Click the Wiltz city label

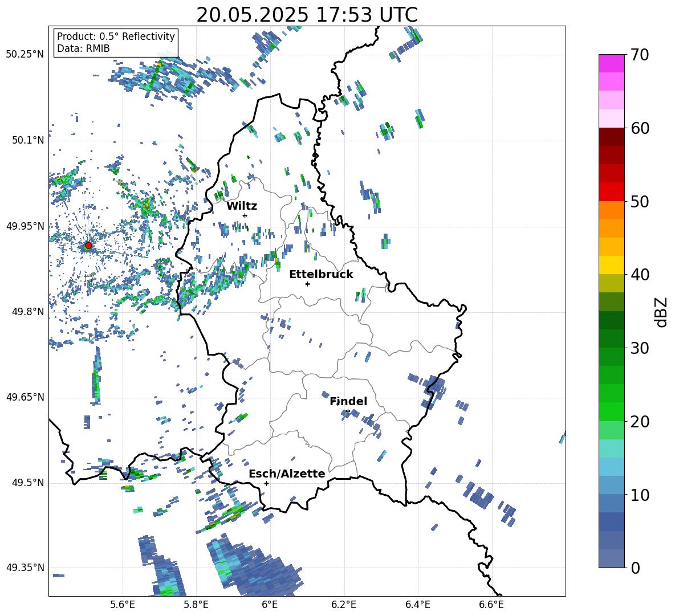coord(242,206)
